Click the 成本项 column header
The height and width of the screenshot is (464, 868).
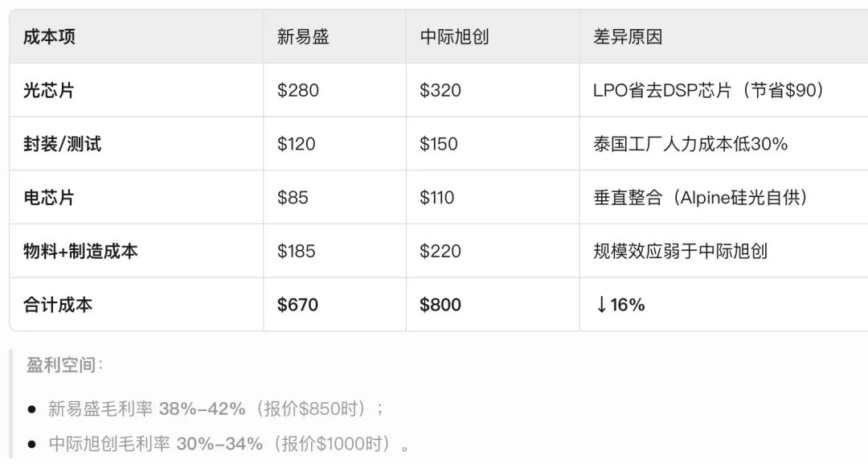[x=50, y=37]
